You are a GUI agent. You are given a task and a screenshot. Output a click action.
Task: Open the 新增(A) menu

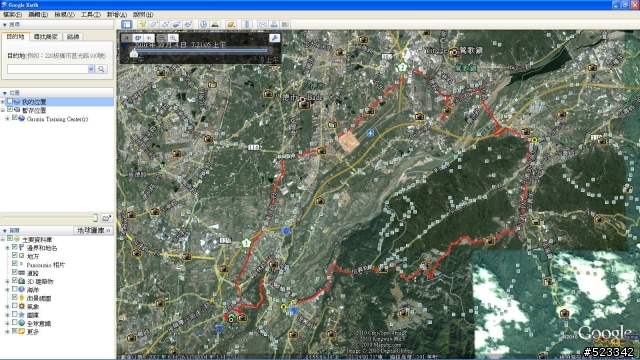coord(117,14)
